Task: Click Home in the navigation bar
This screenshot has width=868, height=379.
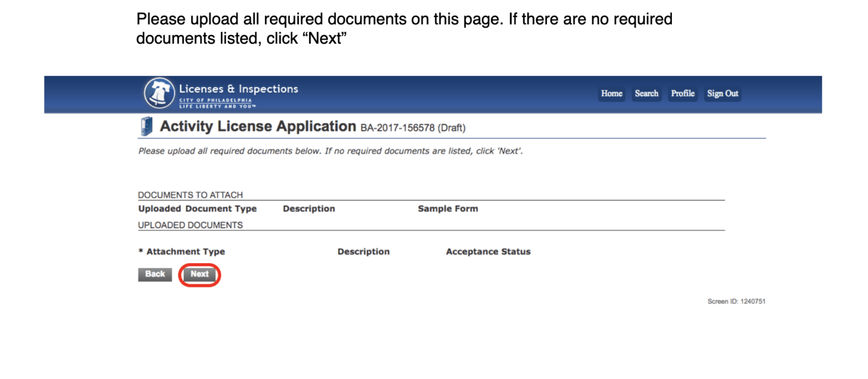Action: pyautogui.click(x=611, y=93)
